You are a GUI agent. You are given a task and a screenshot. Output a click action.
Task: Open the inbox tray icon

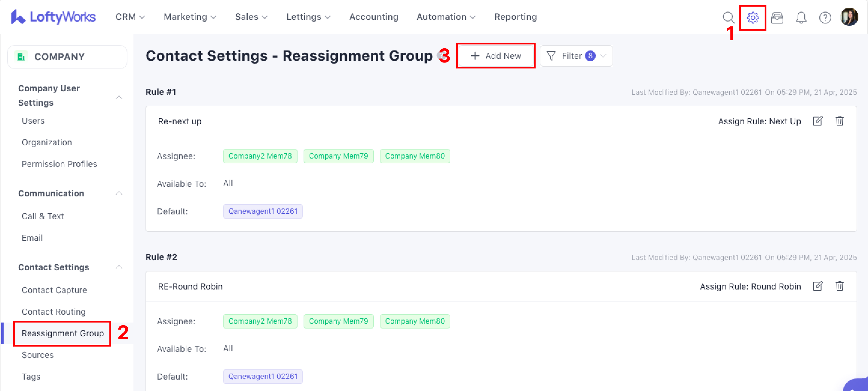click(x=777, y=17)
